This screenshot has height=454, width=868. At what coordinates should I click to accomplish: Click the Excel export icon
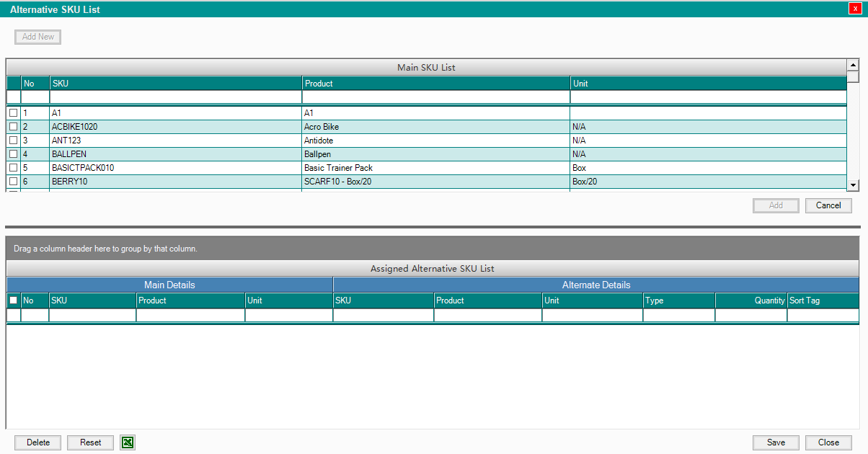pos(128,442)
